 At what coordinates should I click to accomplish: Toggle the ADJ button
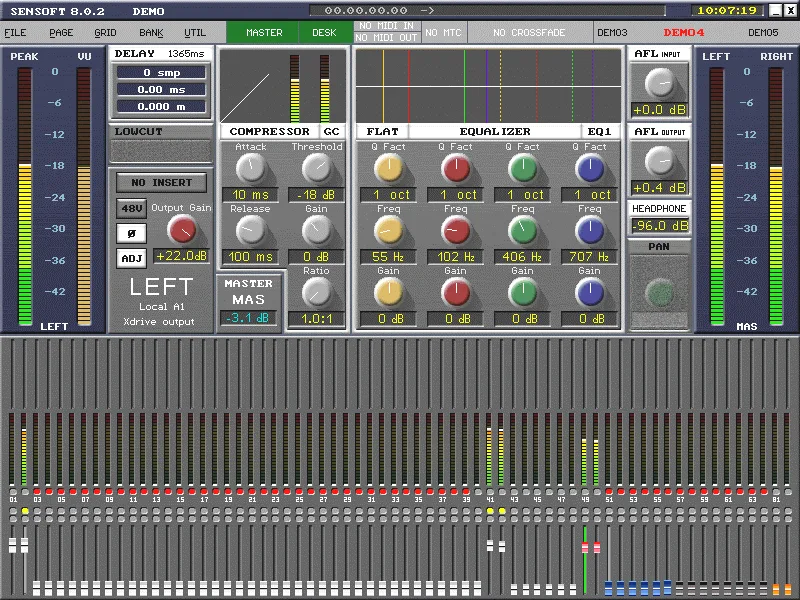tap(132, 258)
